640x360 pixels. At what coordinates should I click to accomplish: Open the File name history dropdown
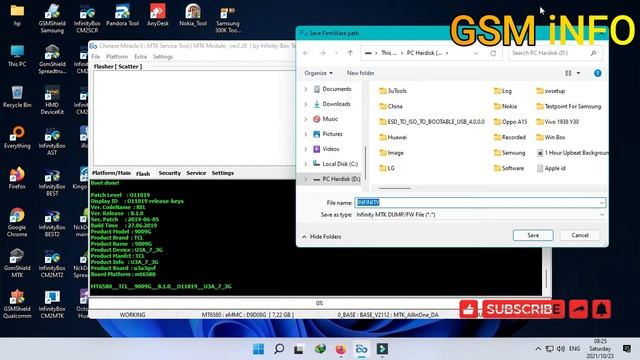(602, 202)
